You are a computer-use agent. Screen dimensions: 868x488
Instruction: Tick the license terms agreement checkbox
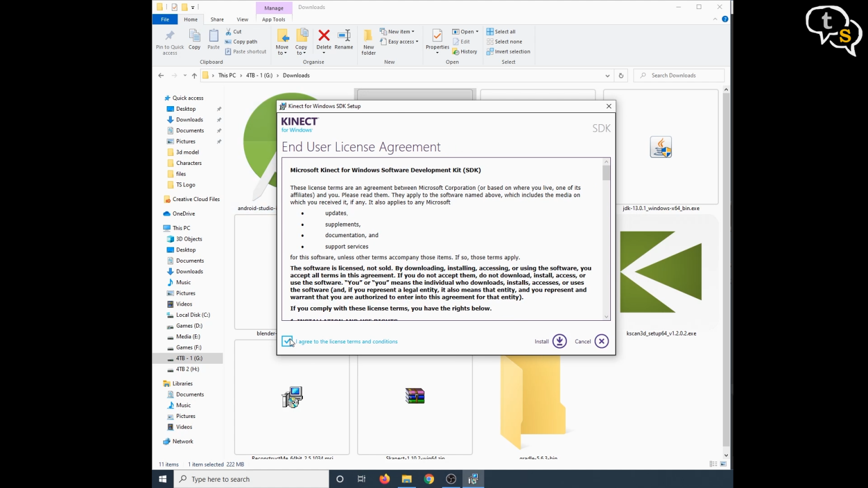point(287,341)
